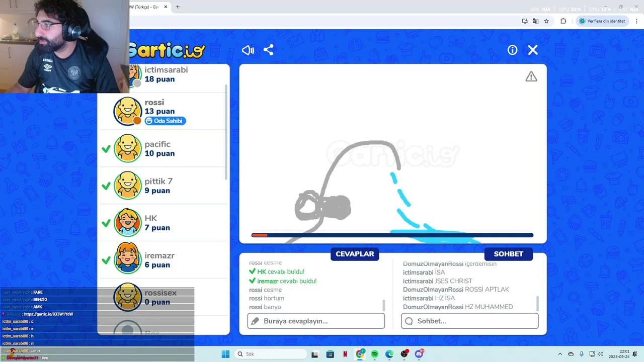This screenshot has height=362, width=644.
Task: Click the chat field 'Sohbet...'
Action: (x=469, y=321)
